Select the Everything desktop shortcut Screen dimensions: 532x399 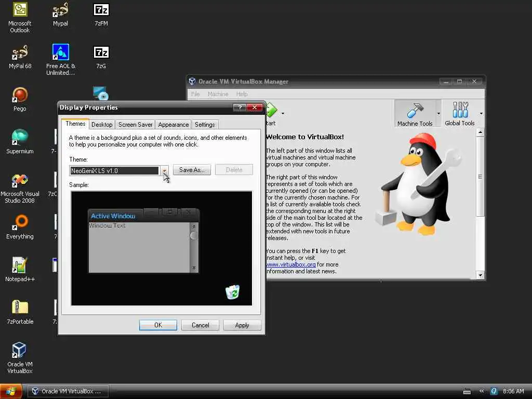coord(20,227)
